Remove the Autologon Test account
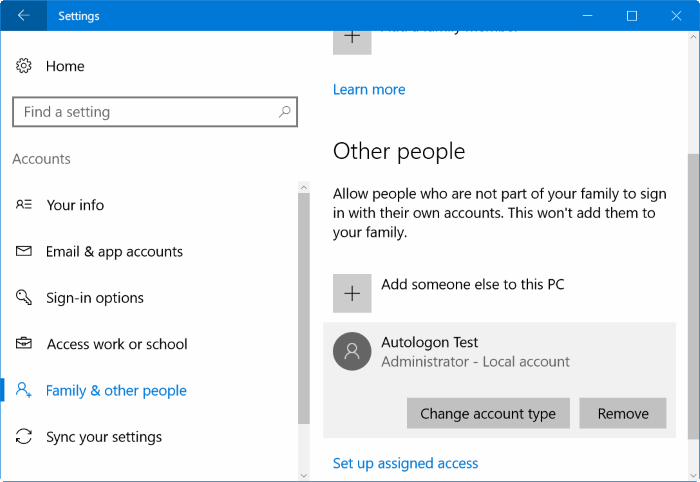This screenshot has height=482, width=700. pos(623,414)
